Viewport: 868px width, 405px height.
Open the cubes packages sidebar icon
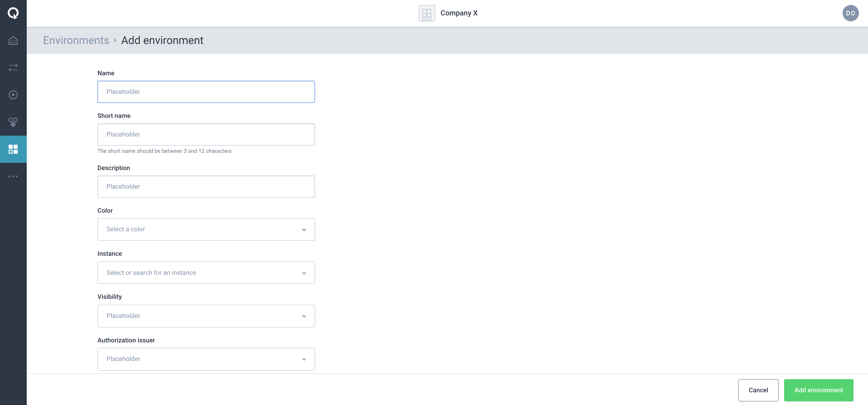point(13,122)
